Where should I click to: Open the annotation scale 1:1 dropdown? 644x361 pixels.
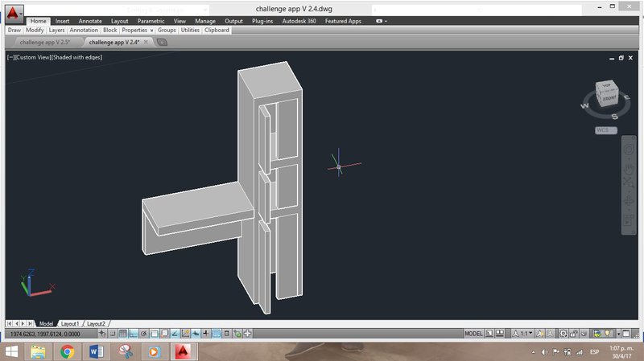(x=524, y=333)
